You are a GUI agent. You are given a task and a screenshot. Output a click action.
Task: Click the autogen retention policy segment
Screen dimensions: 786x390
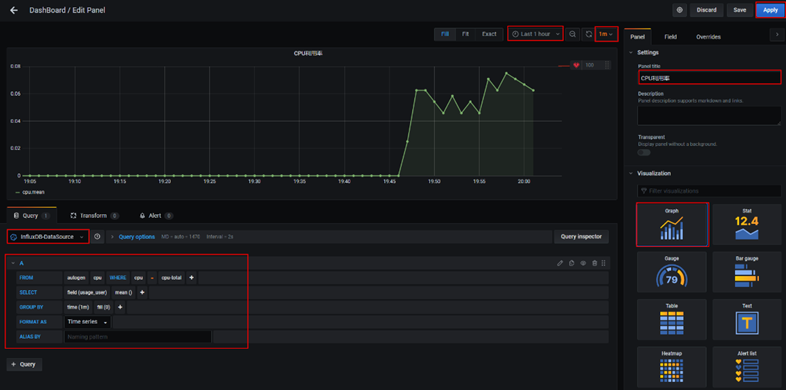point(76,277)
